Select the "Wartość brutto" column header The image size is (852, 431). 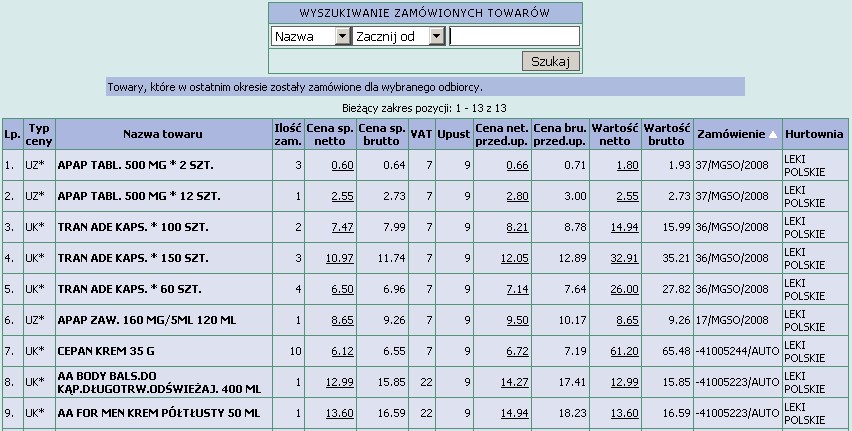tap(667, 134)
